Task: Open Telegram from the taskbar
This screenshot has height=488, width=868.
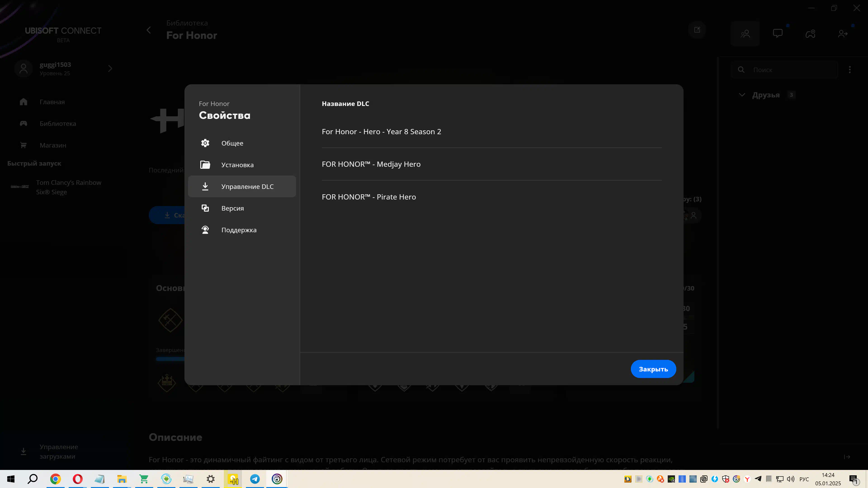Action: point(255,479)
